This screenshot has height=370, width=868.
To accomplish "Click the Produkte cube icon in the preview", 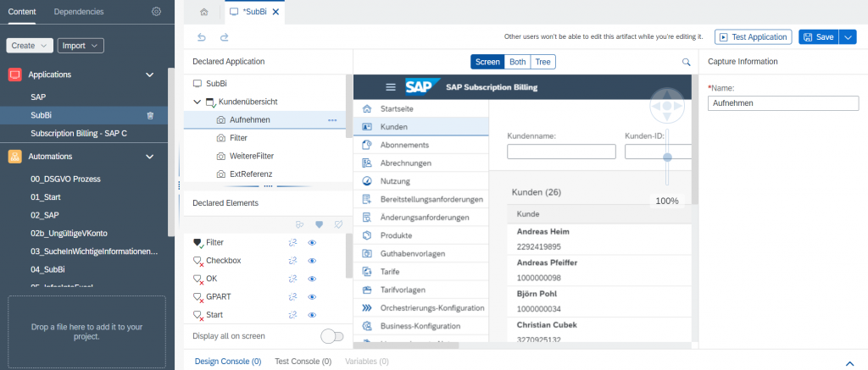I will [x=366, y=235].
